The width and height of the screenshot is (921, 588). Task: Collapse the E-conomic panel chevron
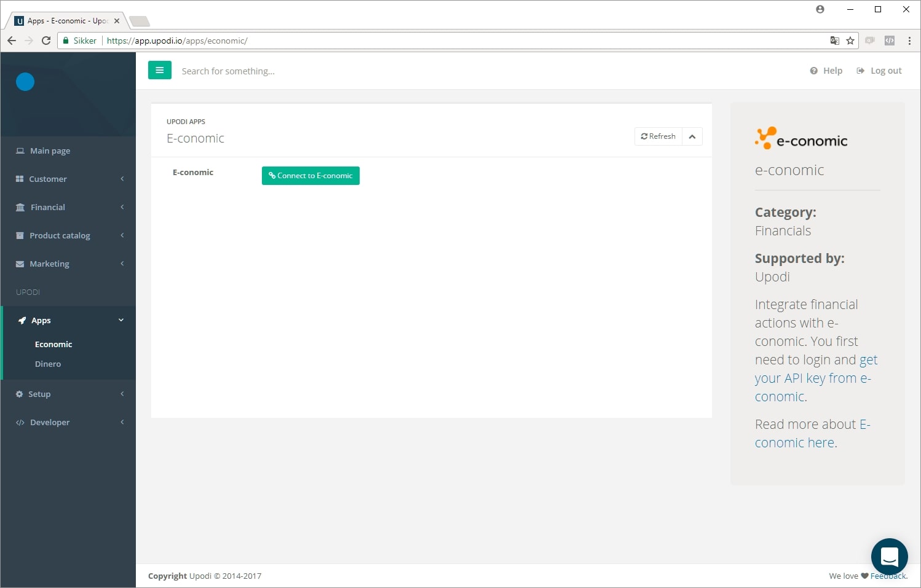692,136
